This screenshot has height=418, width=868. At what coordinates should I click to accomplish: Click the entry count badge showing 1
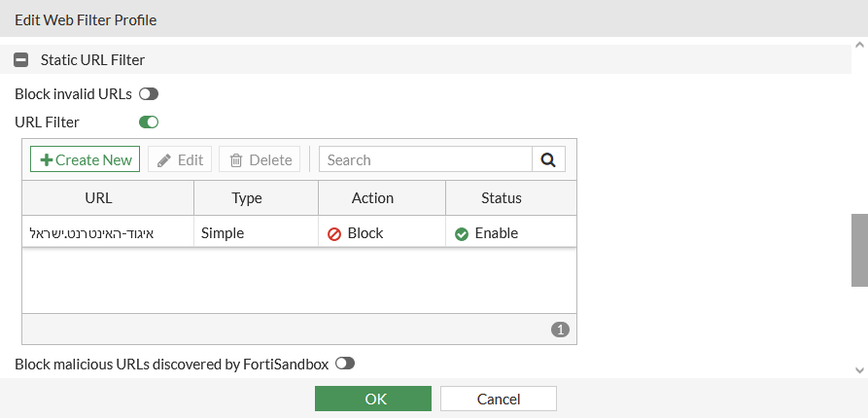560,330
